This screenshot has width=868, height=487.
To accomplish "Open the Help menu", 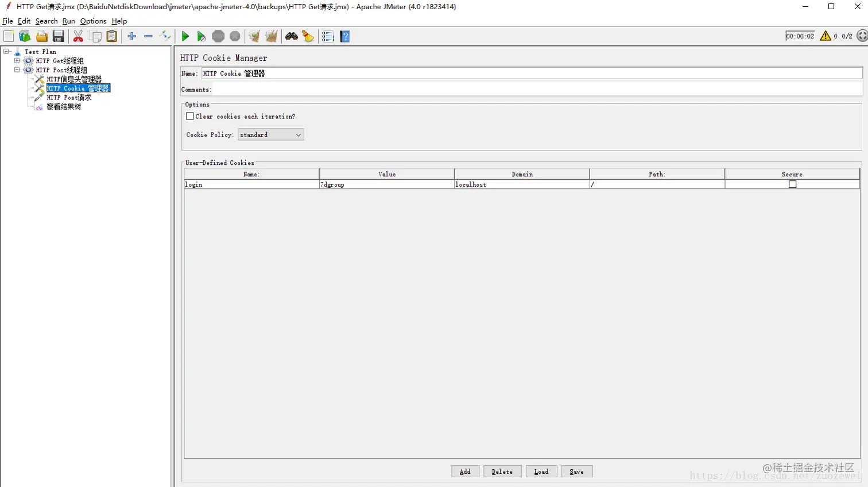I will [119, 21].
